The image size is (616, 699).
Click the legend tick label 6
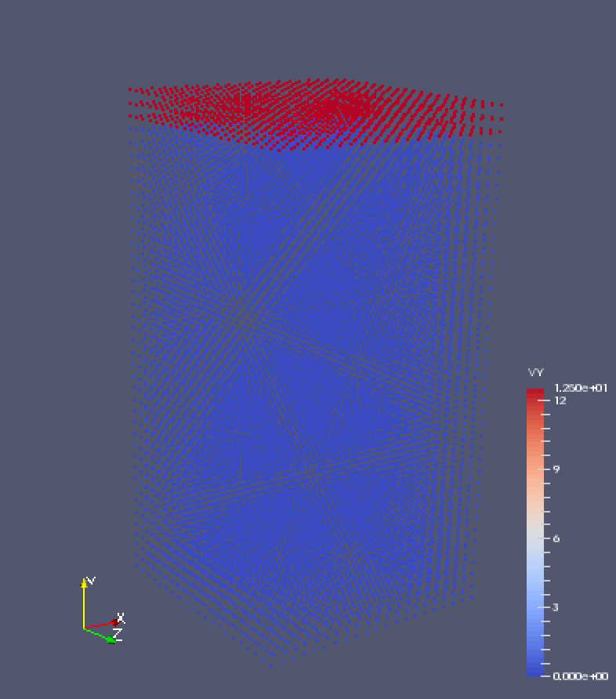point(556,538)
